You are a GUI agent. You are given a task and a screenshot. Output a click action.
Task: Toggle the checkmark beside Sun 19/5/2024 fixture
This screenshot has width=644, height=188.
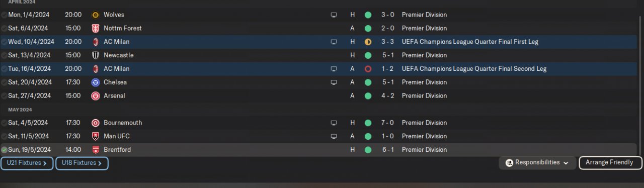(x=4, y=150)
